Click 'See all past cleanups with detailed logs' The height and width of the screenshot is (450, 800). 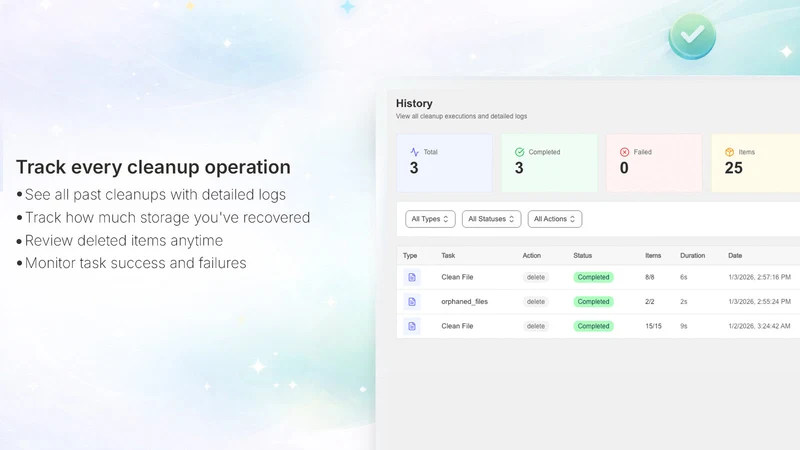[155, 195]
